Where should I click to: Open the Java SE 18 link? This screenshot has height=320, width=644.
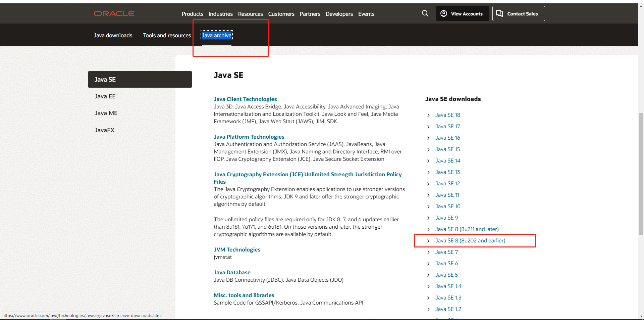click(x=448, y=115)
